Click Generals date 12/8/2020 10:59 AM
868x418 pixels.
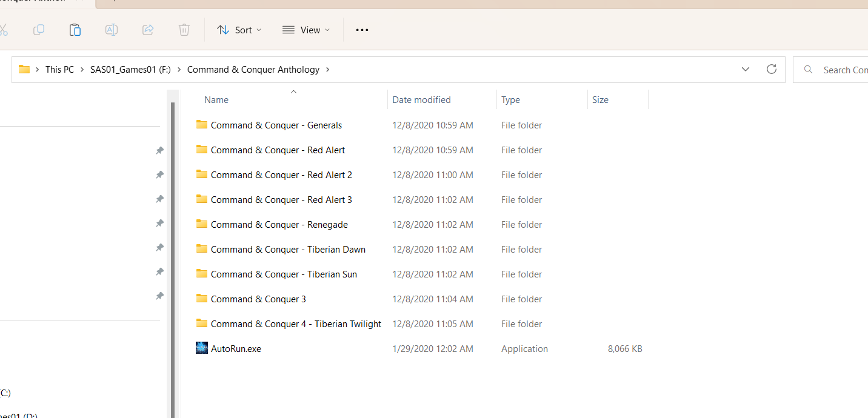pos(433,125)
